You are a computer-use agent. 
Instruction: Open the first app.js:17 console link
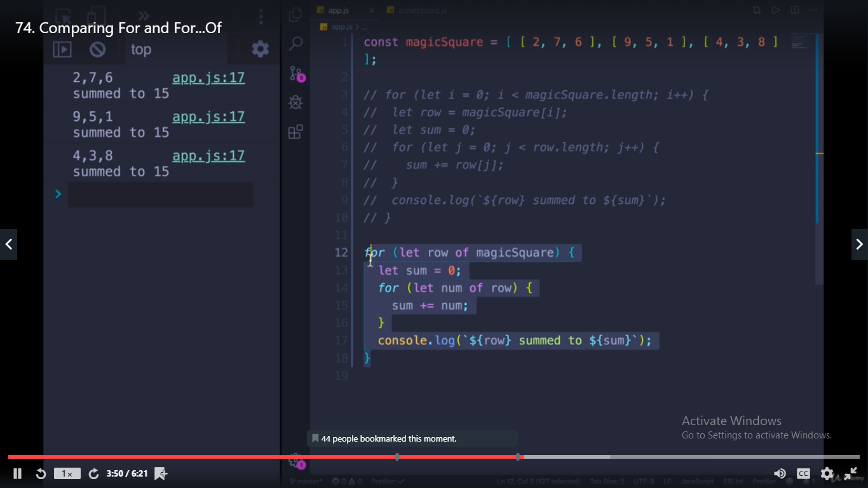click(208, 77)
